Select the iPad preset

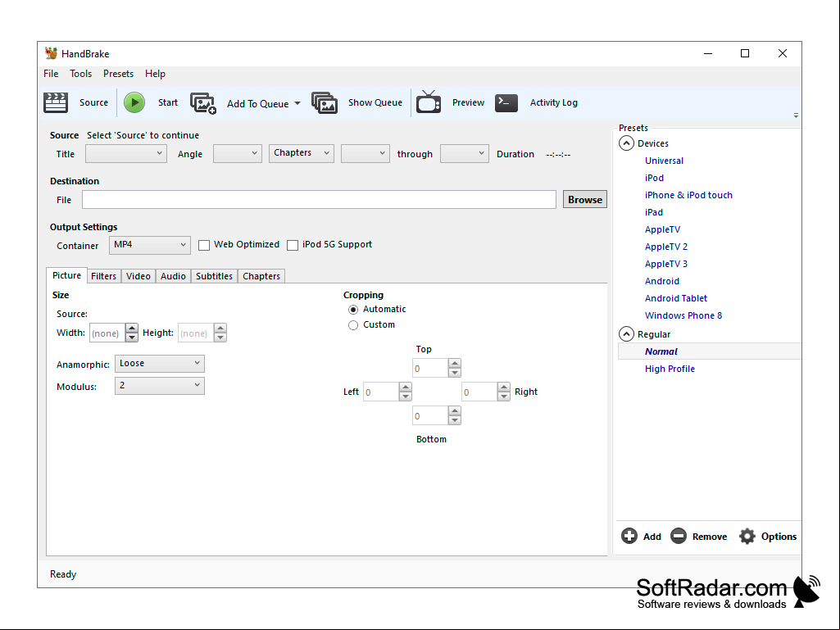point(654,212)
